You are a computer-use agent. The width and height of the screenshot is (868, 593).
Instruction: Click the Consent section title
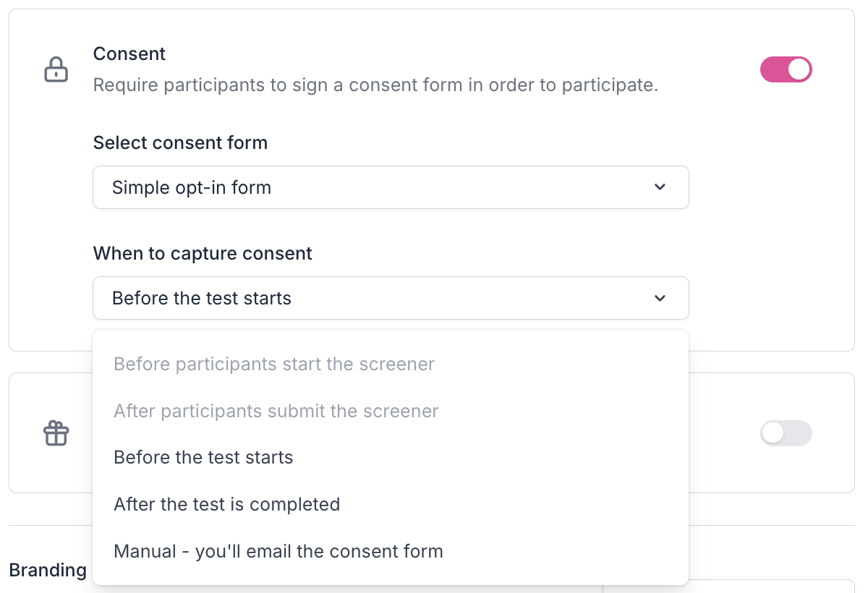click(x=129, y=54)
